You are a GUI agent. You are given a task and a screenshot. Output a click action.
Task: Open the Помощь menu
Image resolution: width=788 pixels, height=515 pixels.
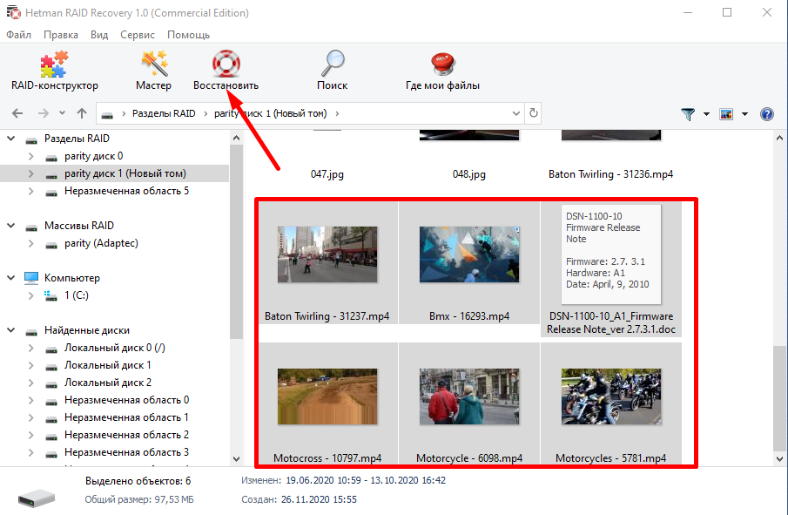tap(188, 35)
